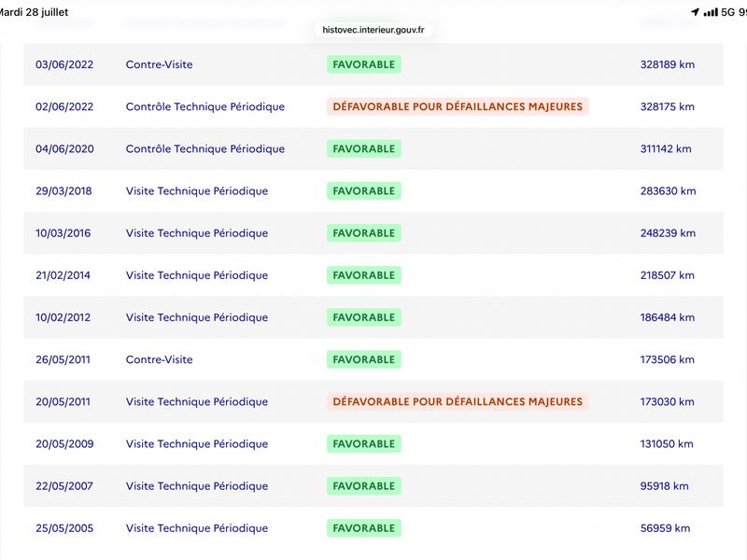Click the Contre-Visite entry of 03/06/2022
This screenshot has width=747, height=560.
tap(159, 64)
